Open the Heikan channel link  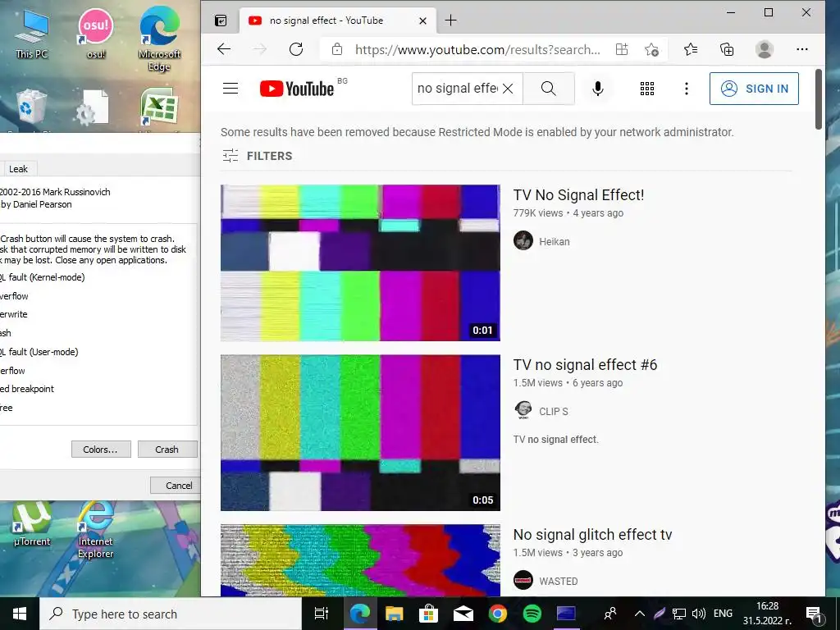point(555,242)
